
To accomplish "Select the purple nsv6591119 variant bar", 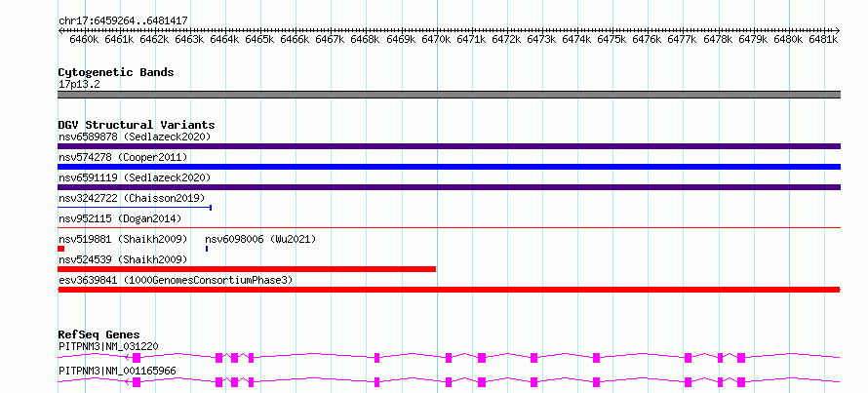I will click(449, 187).
